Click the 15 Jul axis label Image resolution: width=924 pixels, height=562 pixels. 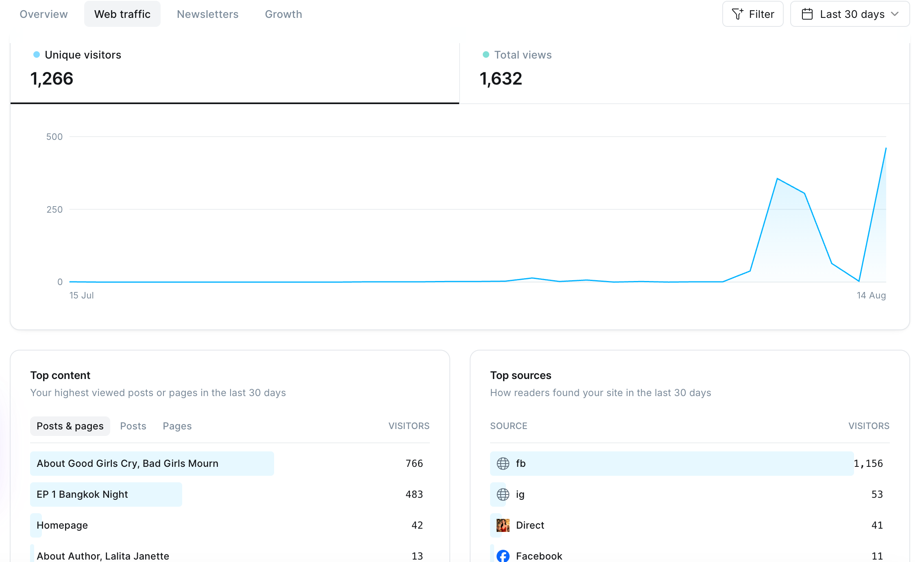(81, 295)
